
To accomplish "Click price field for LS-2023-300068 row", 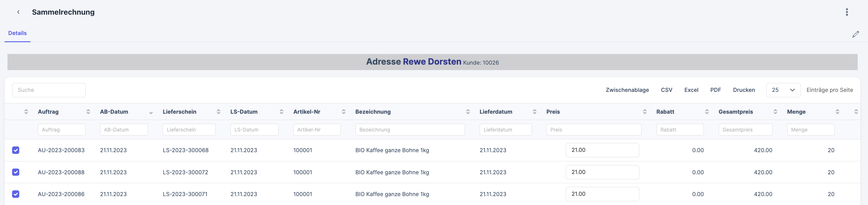I will coord(602,150).
